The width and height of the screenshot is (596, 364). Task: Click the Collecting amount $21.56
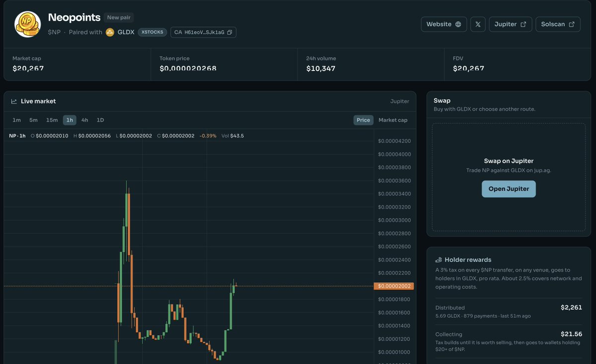(x=571, y=334)
